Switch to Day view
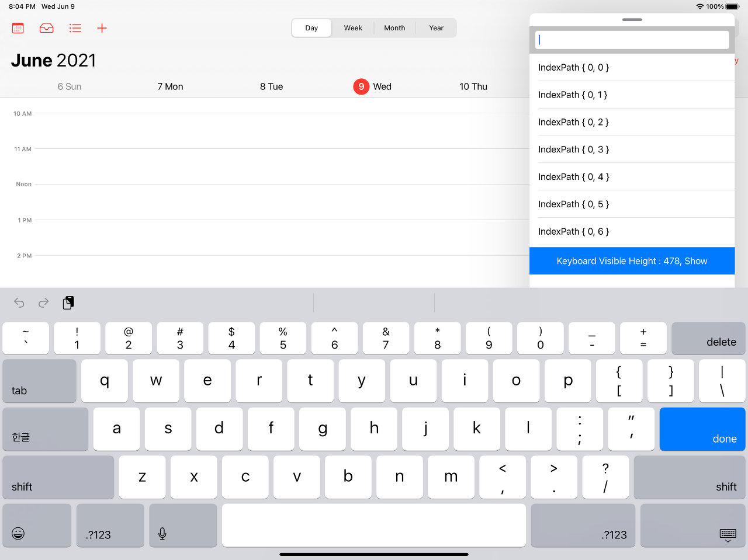 311,28
